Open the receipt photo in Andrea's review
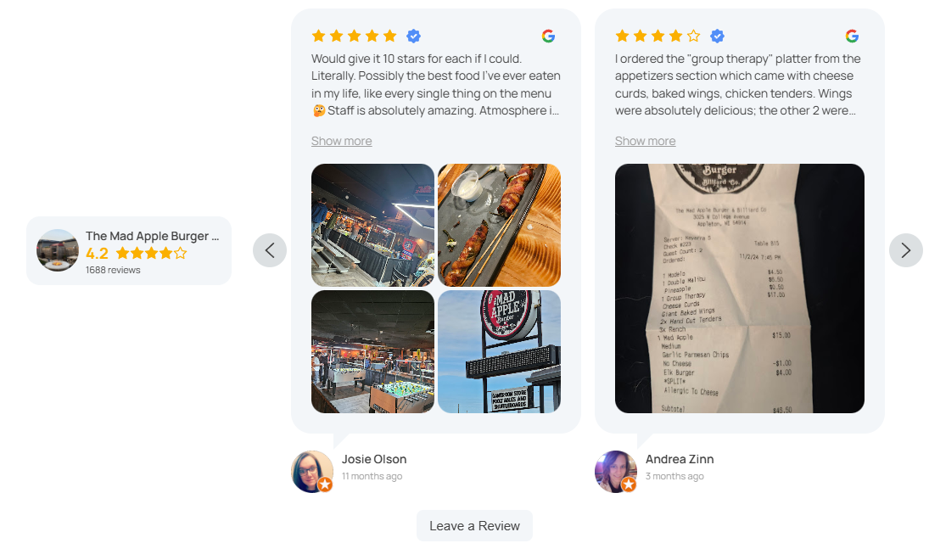This screenshot has height=560, width=929. coord(740,288)
